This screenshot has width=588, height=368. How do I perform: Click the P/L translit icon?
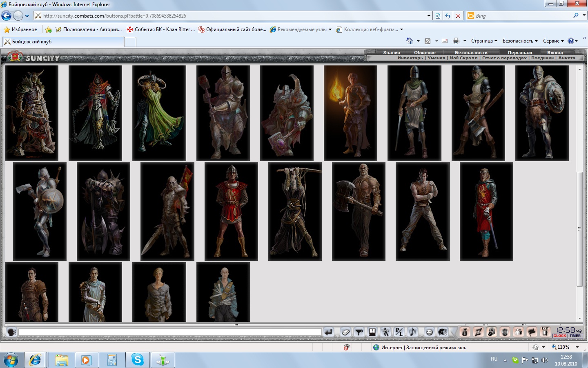click(399, 332)
